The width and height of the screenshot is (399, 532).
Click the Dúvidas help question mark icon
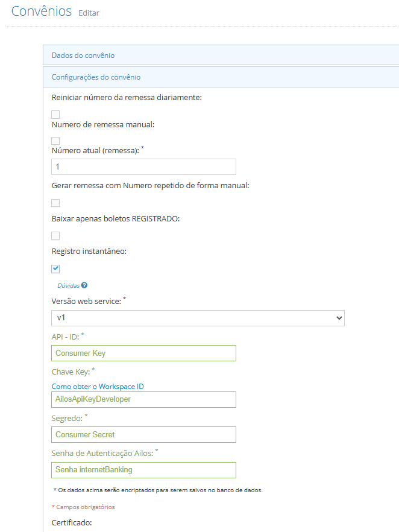coord(84,285)
